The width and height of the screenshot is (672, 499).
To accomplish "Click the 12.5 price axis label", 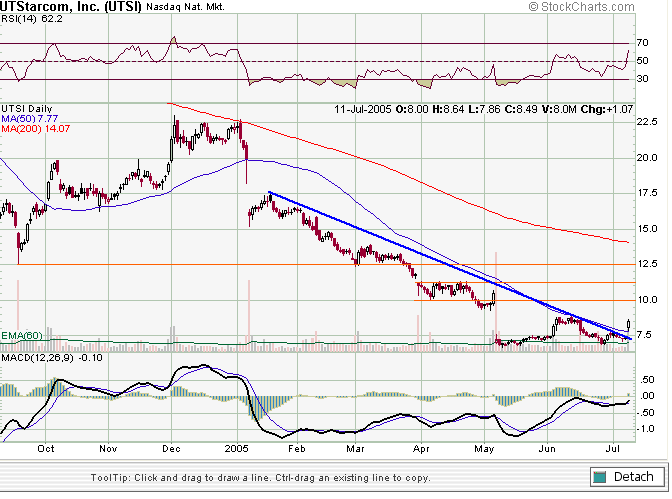I will pyautogui.click(x=647, y=264).
